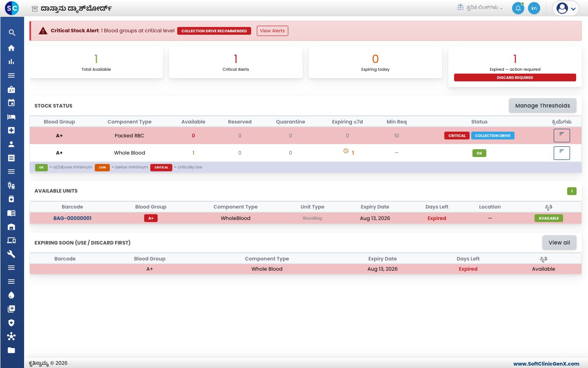Go to the home icon in sidebar

(x=11, y=48)
